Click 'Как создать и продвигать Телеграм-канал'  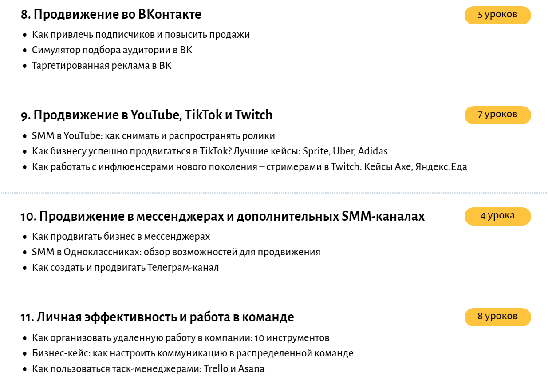click(x=125, y=268)
